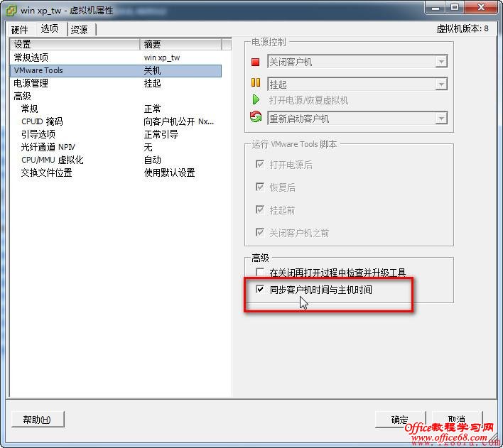Click the green play power-on icon
503x448 pixels.
[x=256, y=99]
